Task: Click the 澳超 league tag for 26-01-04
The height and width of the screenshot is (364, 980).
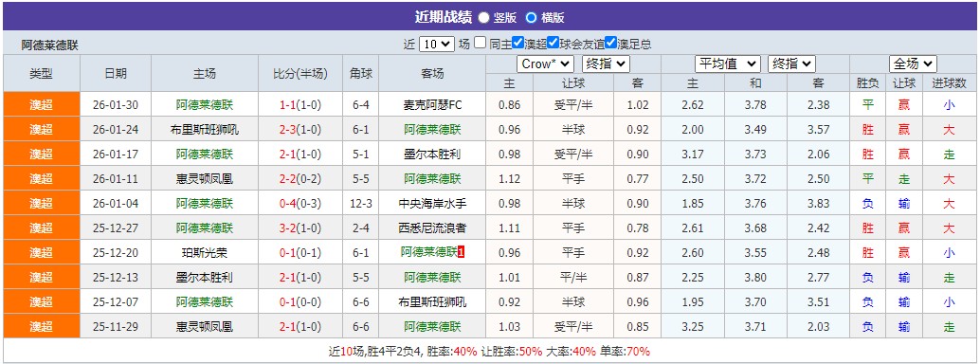Action: [42, 203]
